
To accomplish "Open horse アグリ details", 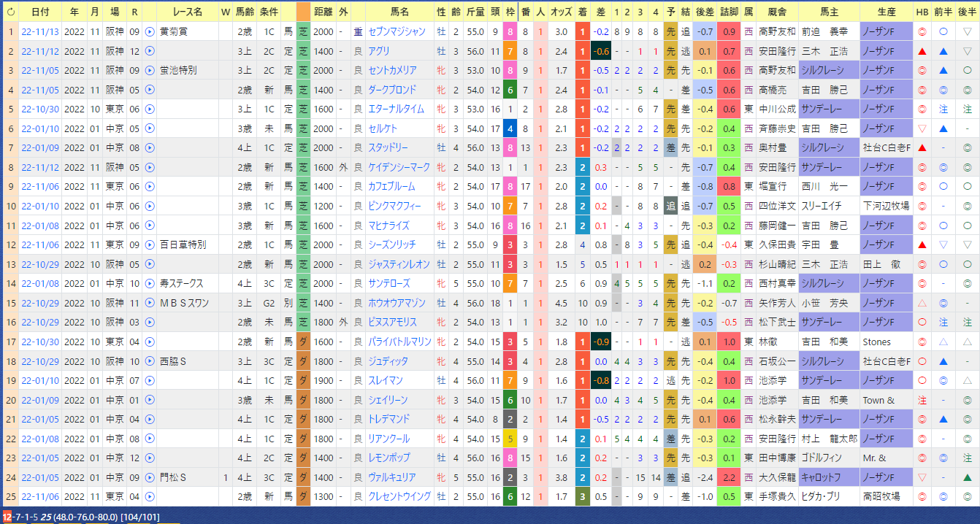I will 379,51.
